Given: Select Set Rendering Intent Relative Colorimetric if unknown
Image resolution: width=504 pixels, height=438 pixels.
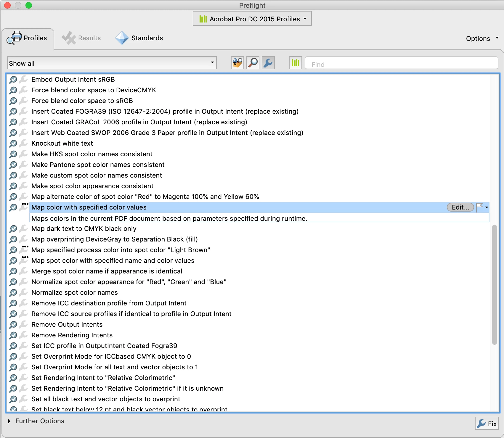Looking at the screenshot, I should click(x=127, y=388).
